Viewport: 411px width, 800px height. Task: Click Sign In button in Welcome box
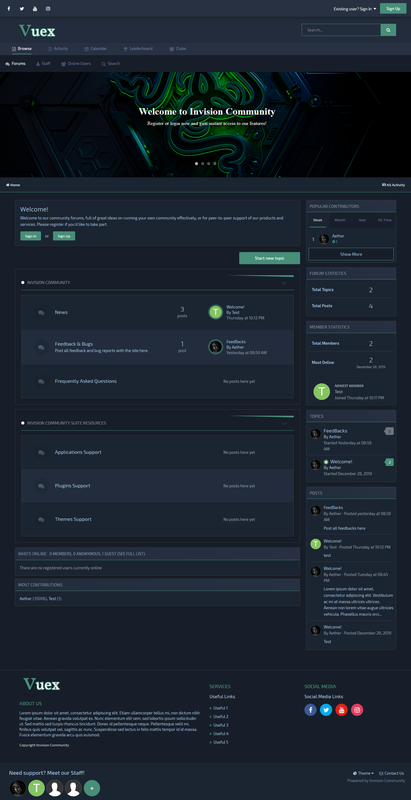[x=31, y=236]
